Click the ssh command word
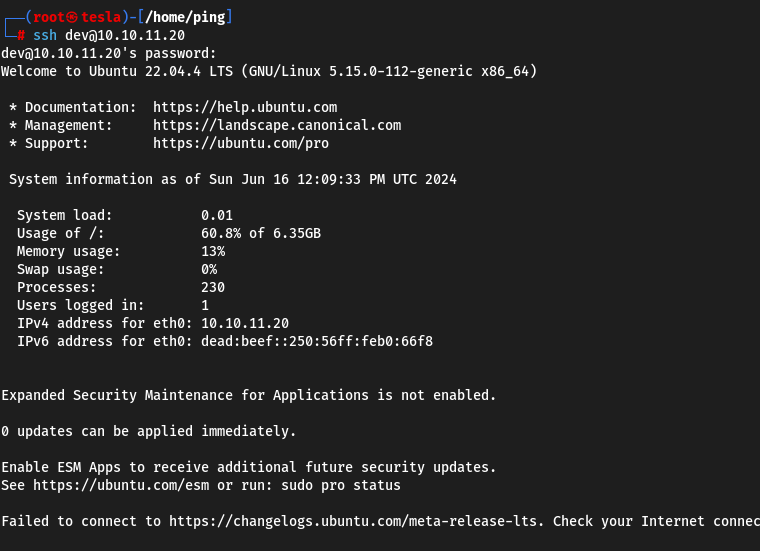This screenshot has width=760, height=551. [x=45, y=35]
